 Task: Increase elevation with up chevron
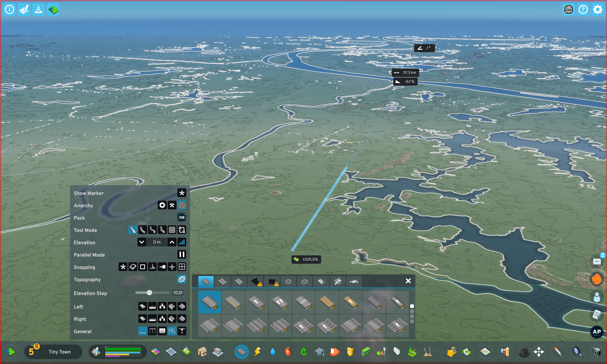(172, 242)
